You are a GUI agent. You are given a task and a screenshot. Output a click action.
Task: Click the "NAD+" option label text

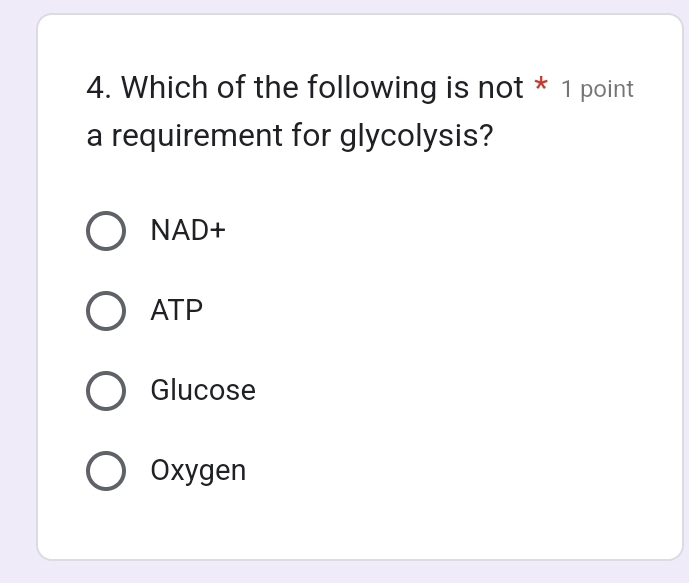[188, 231]
